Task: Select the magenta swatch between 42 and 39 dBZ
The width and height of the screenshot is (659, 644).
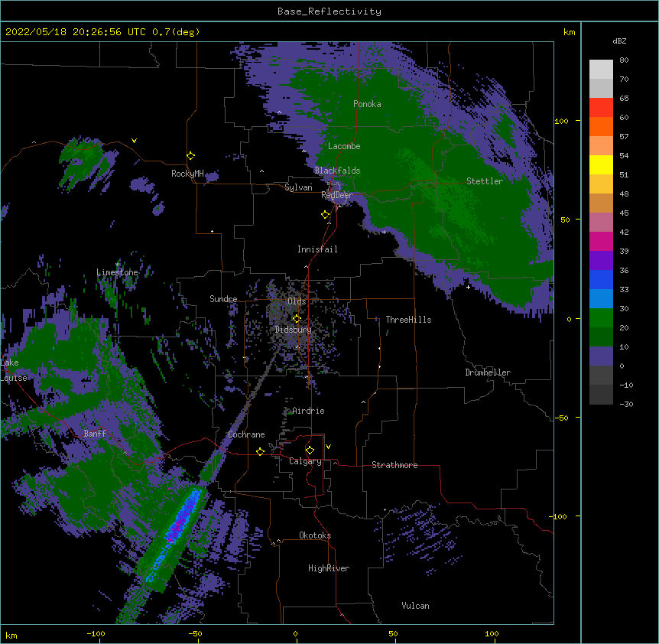Action: (x=601, y=241)
